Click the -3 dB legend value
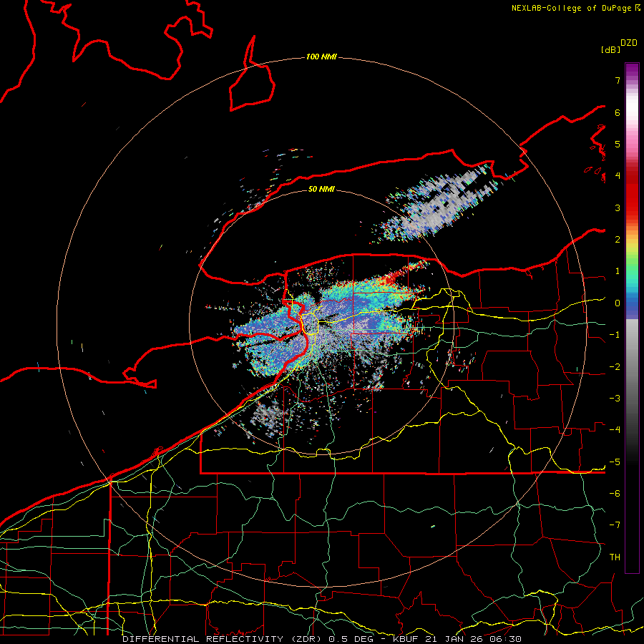Viewport: 644px width, 644px height. click(x=615, y=399)
